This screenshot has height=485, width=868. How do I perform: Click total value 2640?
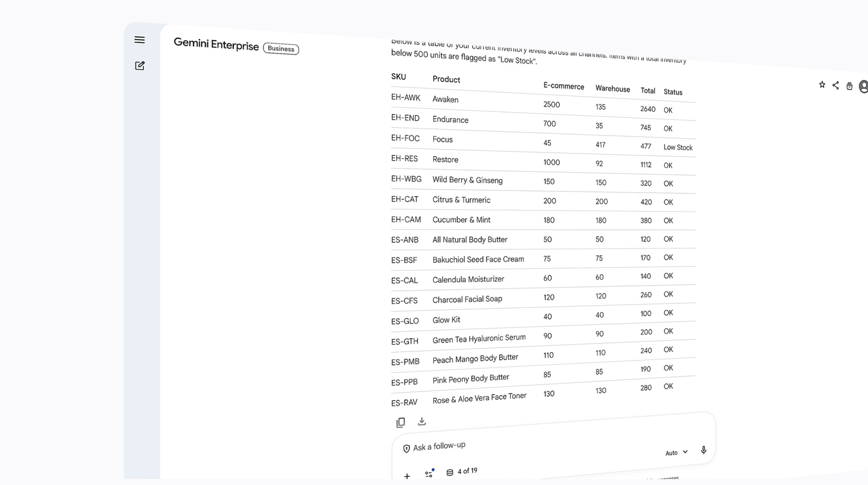pos(648,109)
